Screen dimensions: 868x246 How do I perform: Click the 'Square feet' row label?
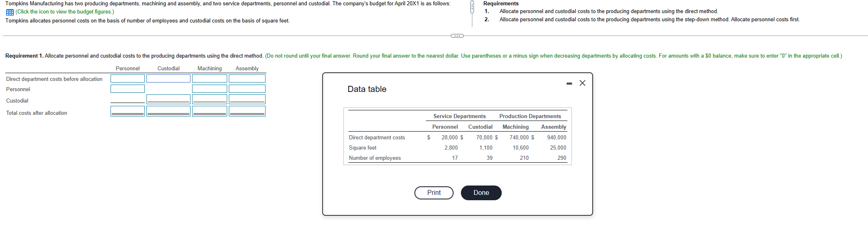(363, 148)
